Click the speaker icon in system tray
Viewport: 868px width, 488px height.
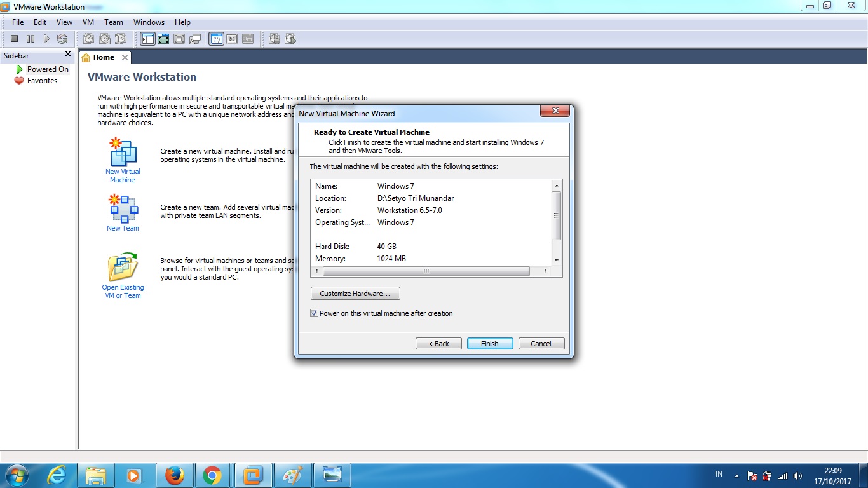click(x=797, y=476)
